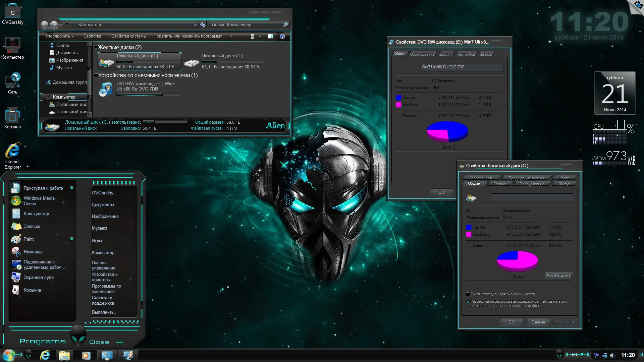Click the Explorer back navigation arrow
The width and height of the screenshot is (644, 362).
click(44, 25)
